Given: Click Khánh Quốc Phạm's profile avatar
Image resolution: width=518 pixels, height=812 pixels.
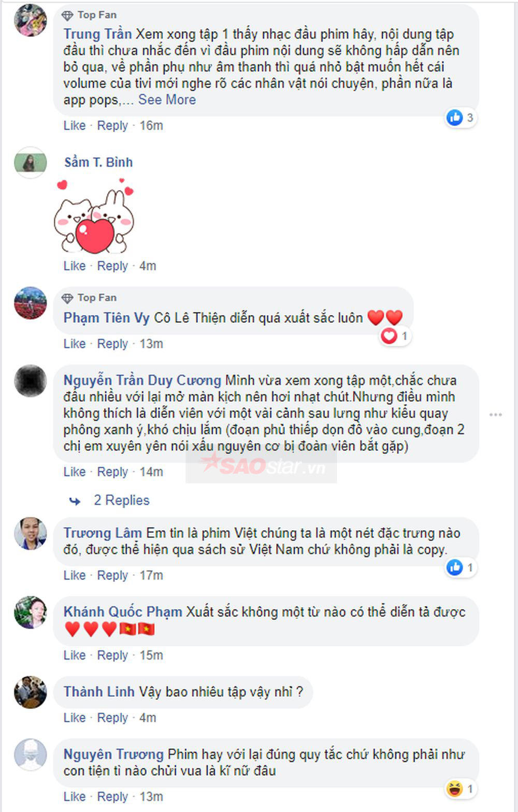Looking at the screenshot, I should pyautogui.click(x=31, y=612).
